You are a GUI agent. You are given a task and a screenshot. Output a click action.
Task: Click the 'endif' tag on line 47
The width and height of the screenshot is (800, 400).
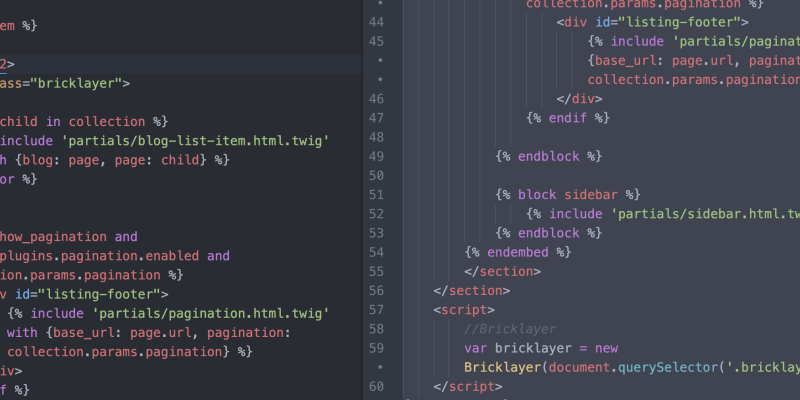pyautogui.click(x=568, y=118)
